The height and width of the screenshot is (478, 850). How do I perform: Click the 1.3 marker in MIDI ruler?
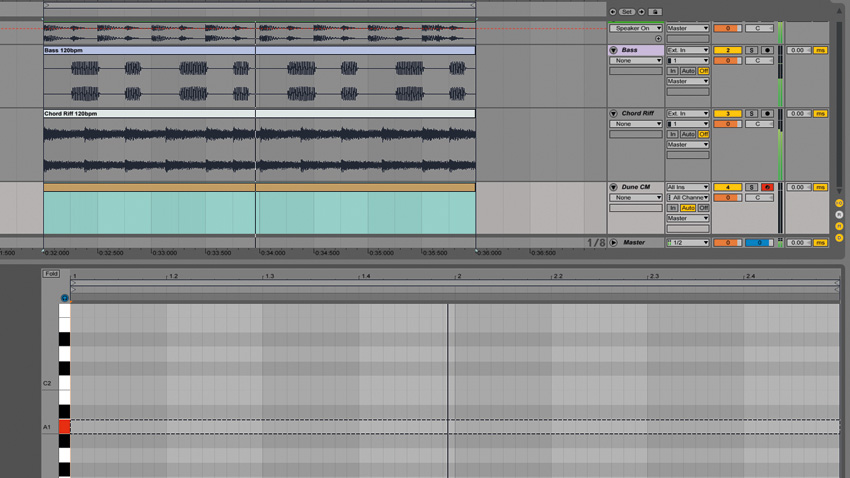click(269, 276)
